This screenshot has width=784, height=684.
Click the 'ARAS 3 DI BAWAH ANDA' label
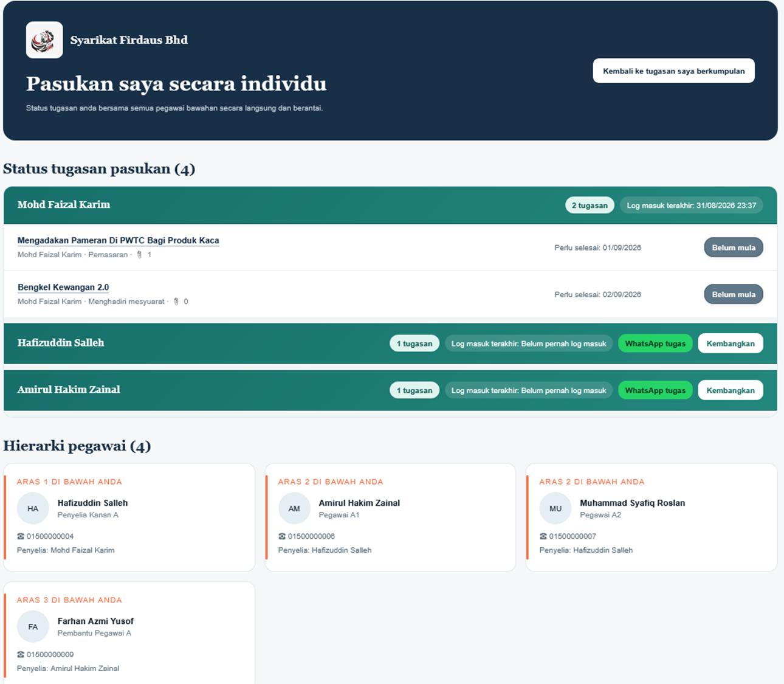coord(69,599)
